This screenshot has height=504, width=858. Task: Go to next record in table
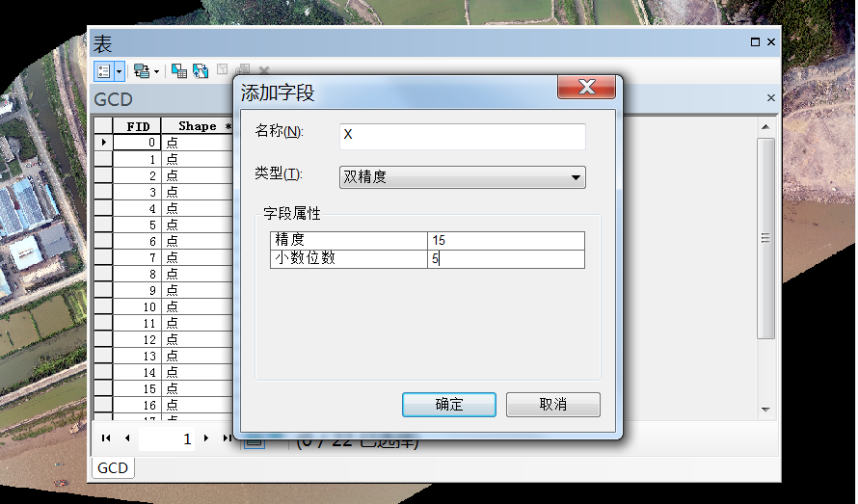[206, 438]
